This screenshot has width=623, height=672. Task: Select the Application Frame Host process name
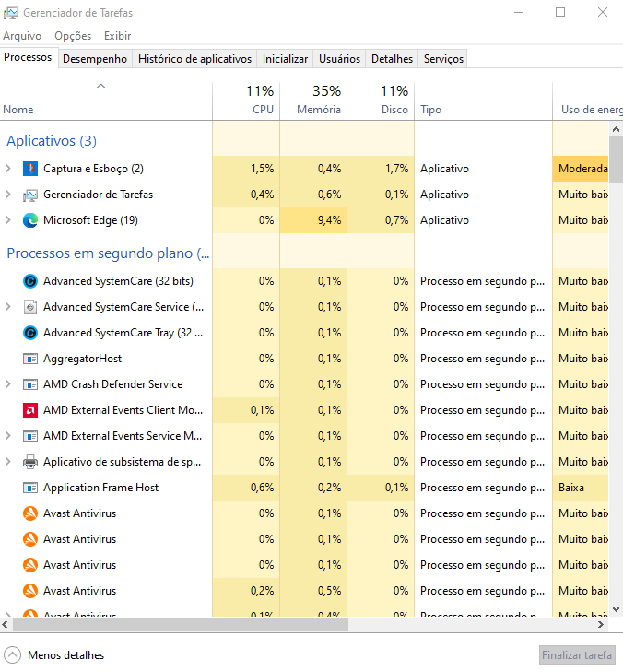[100, 488]
